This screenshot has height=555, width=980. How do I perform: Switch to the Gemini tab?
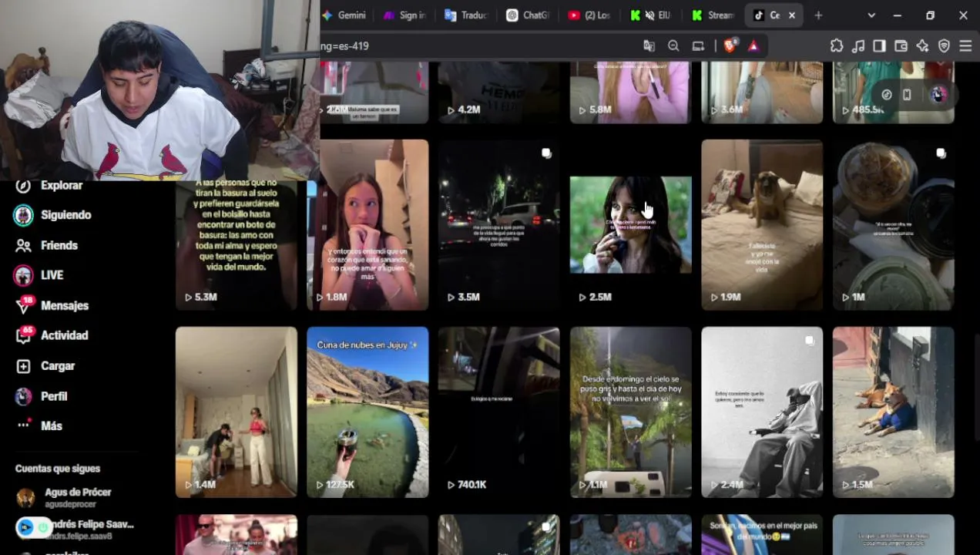[344, 15]
